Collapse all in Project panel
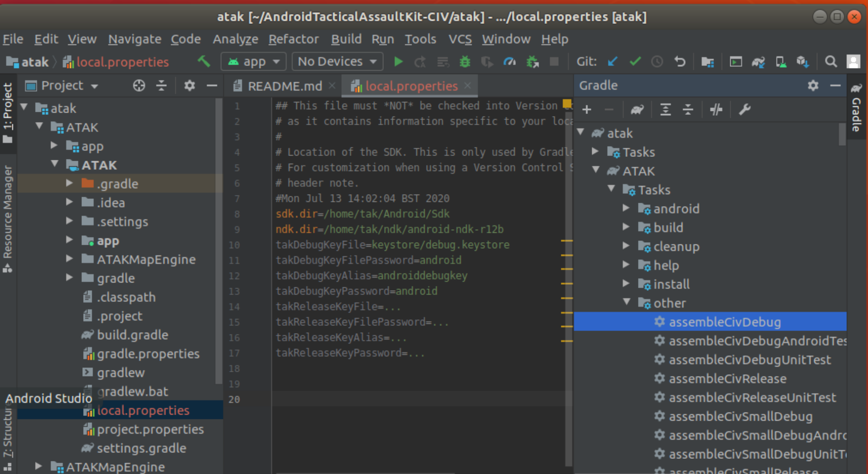Image resolution: width=868 pixels, height=474 pixels. pyautogui.click(x=161, y=86)
